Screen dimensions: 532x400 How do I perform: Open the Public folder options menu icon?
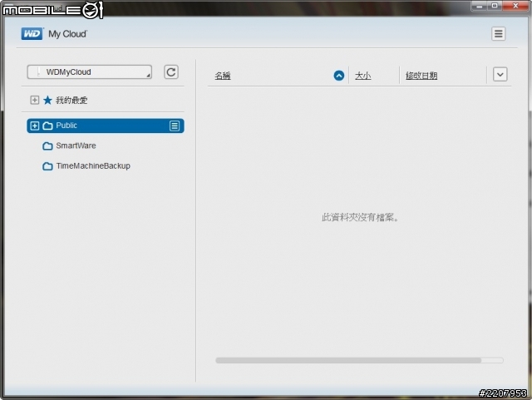pos(175,126)
